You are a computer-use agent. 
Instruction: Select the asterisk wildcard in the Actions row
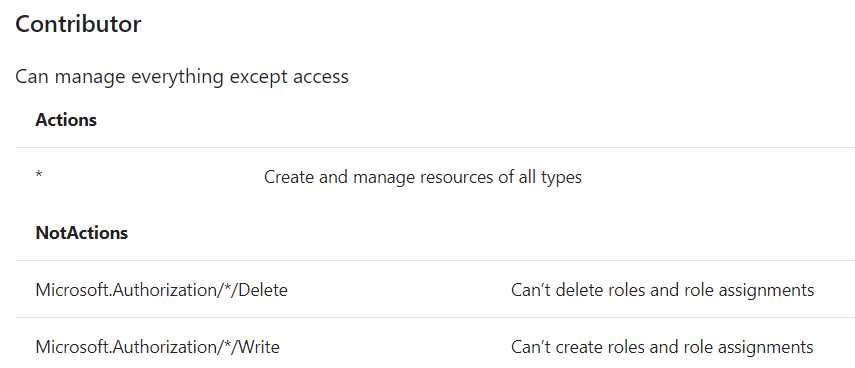pyautogui.click(x=39, y=176)
